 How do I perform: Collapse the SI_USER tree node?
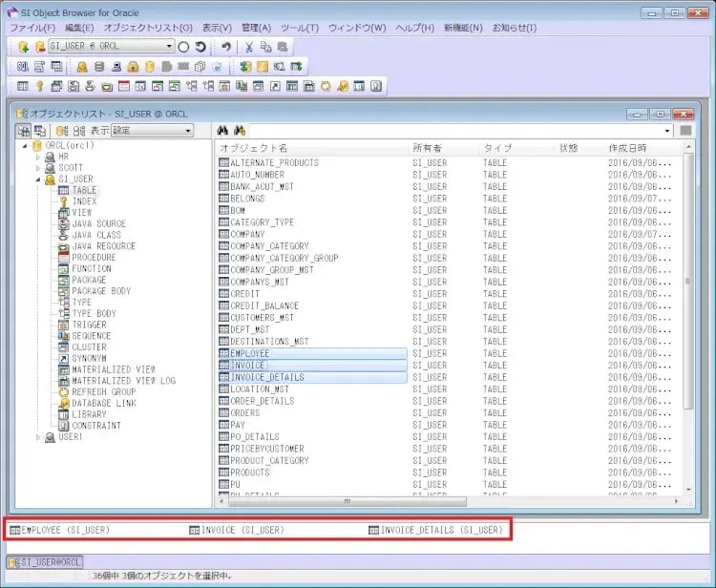coord(39,179)
